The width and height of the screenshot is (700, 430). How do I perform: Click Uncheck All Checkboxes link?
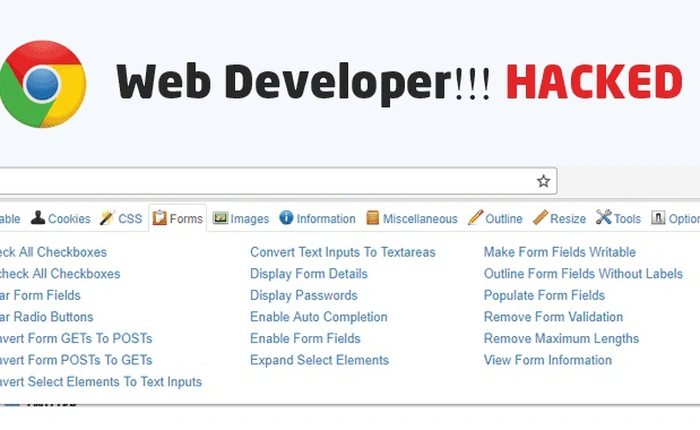point(60,274)
